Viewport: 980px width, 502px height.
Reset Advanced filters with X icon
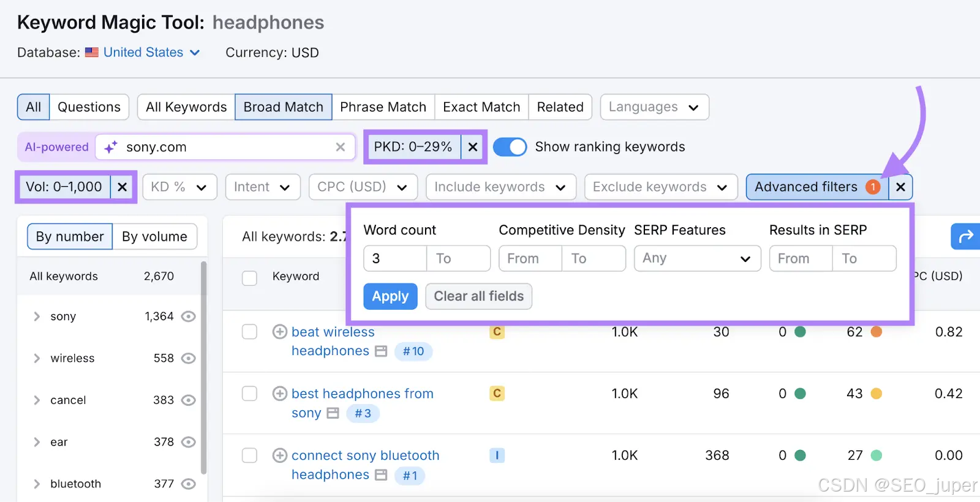coord(900,187)
